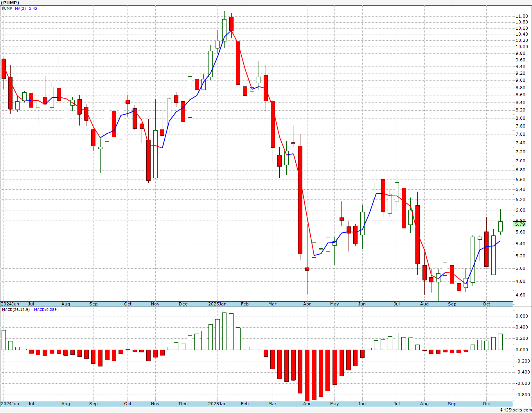532x413 pixels.
Task: Click the 0.000 MACD axis label
Action: click(x=521, y=350)
